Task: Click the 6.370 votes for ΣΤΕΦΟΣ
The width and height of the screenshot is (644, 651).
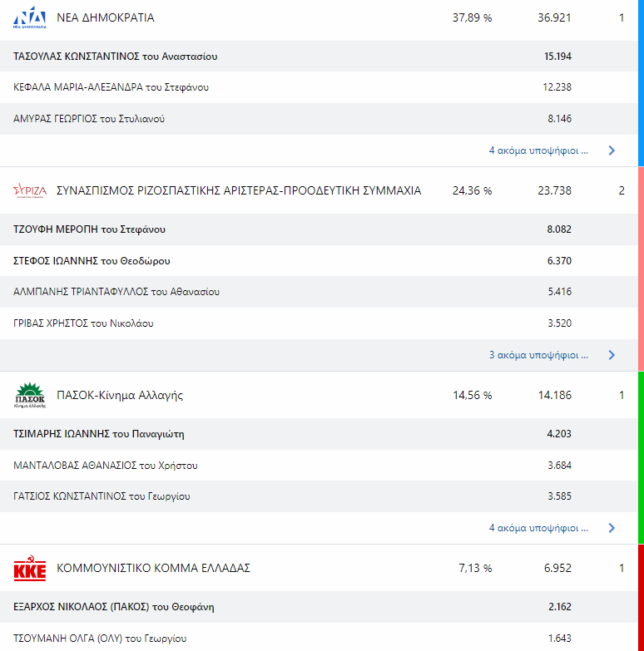Action: click(x=559, y=261)
